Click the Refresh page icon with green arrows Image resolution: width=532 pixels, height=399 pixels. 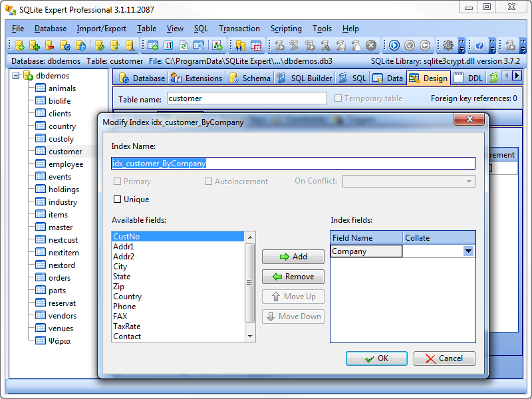(x=184, y=45)
